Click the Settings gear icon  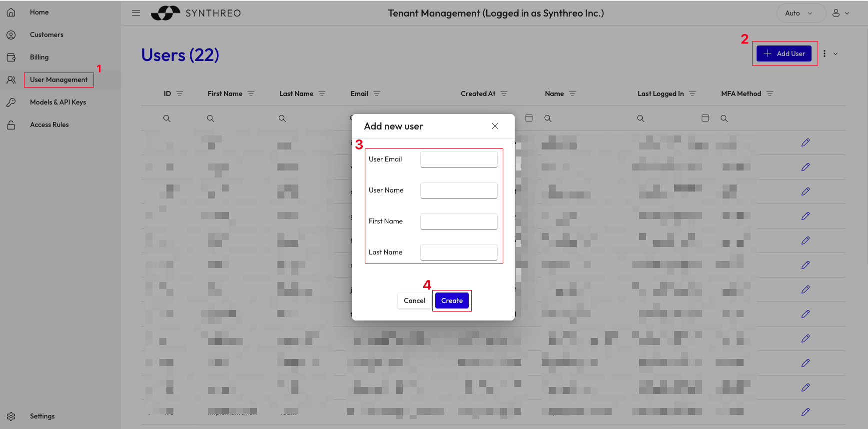(x=11, y=416)
